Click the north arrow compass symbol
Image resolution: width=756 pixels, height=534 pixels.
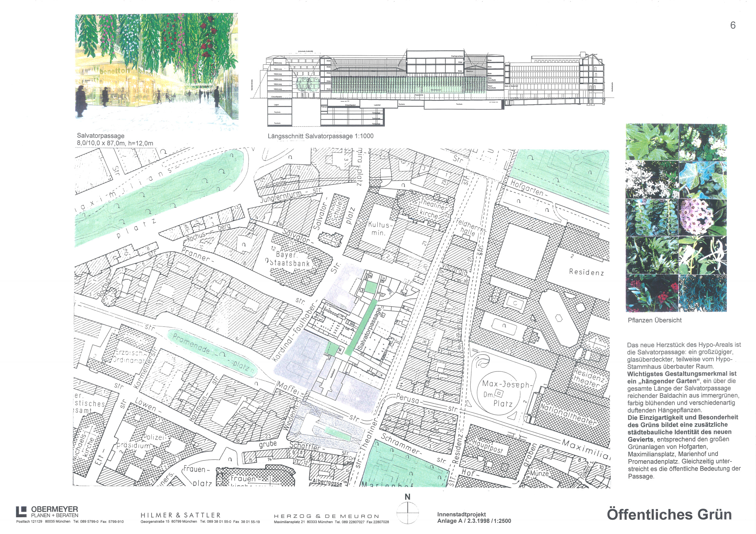coord(407,512)
